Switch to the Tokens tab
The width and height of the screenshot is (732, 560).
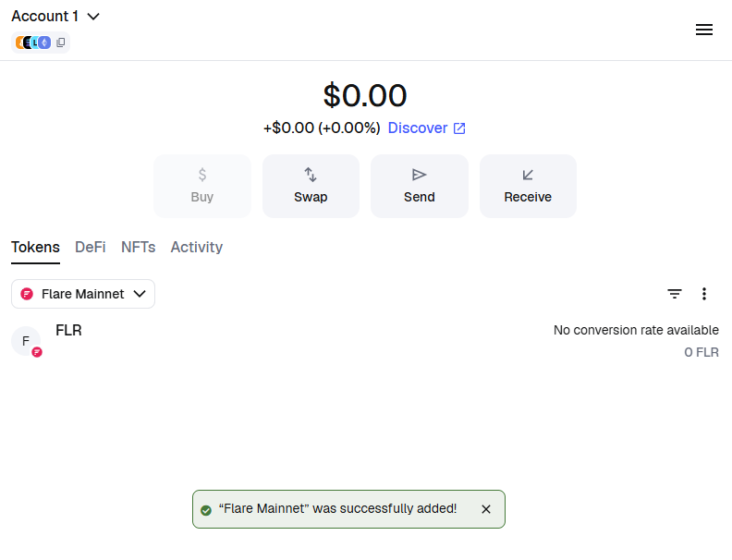pos(35,248)
